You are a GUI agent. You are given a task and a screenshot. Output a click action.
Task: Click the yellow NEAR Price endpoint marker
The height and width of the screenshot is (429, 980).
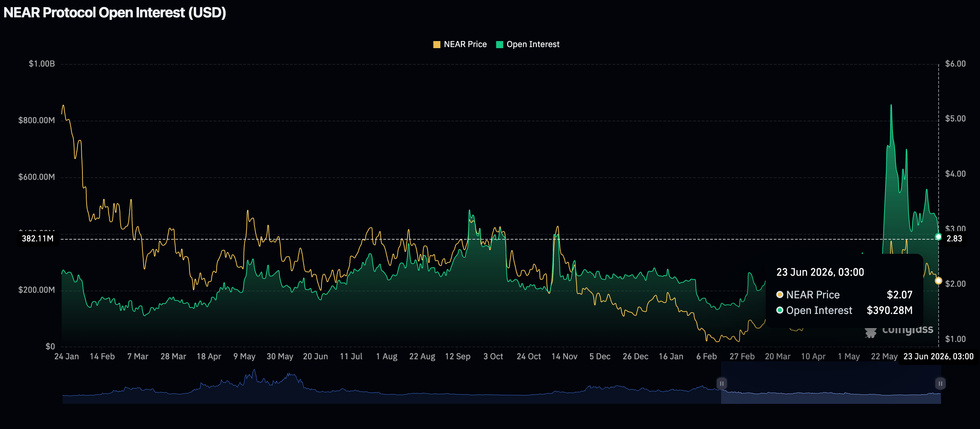(939, 281)
